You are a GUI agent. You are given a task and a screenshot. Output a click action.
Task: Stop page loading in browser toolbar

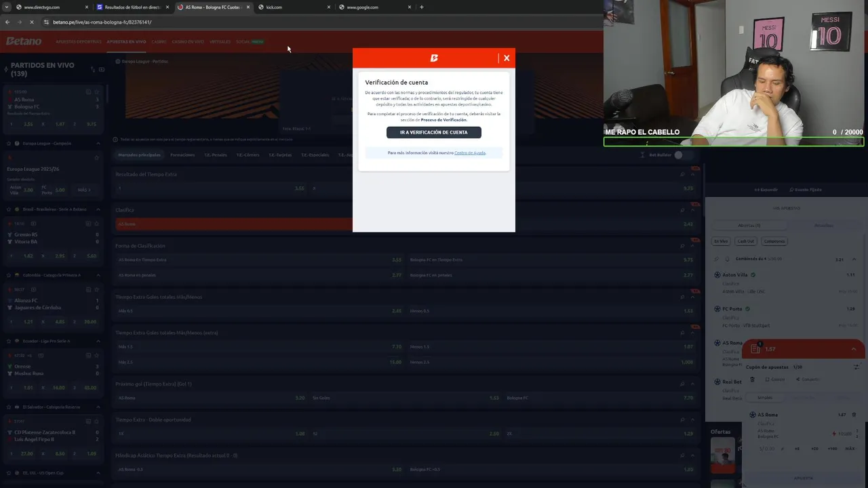(31, 22)
